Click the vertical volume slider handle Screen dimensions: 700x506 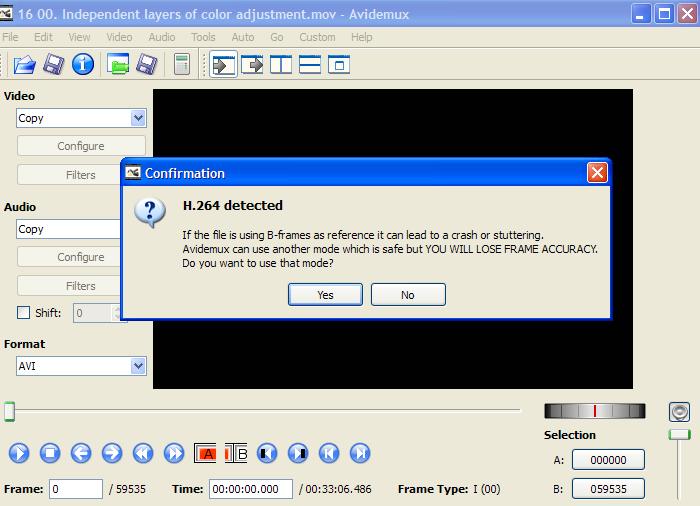pos(679,435)
